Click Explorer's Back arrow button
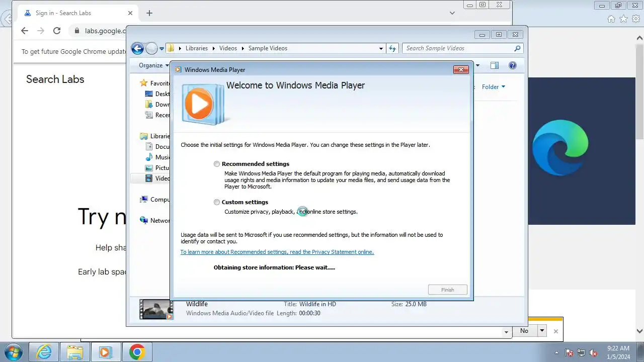 coord(137,48)
